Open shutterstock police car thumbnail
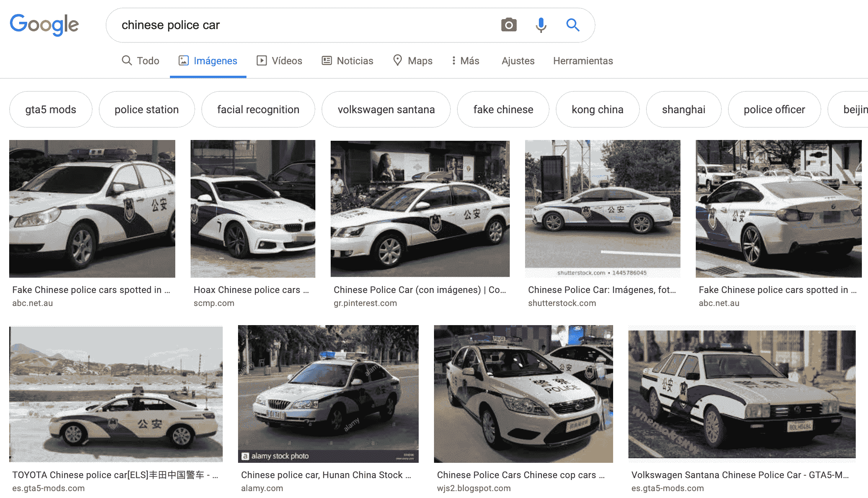The width and height of the screenshot is (868, 498). 602,208
